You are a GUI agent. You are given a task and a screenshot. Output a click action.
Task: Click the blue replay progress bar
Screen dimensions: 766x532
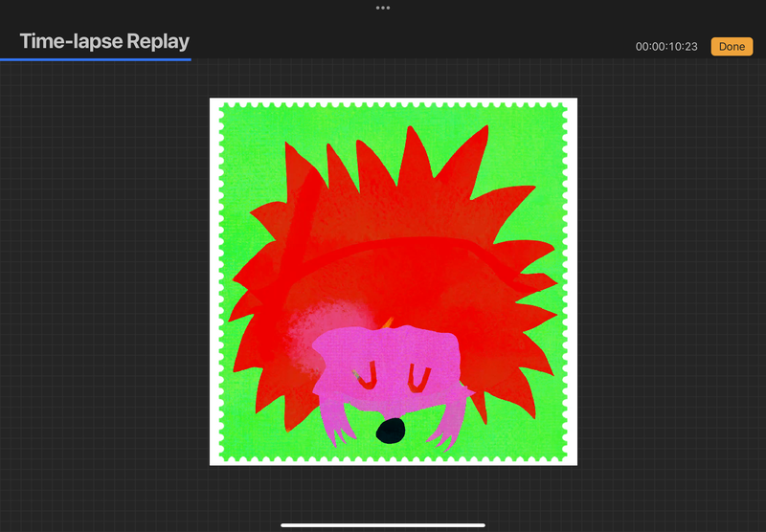click(96, 59)
